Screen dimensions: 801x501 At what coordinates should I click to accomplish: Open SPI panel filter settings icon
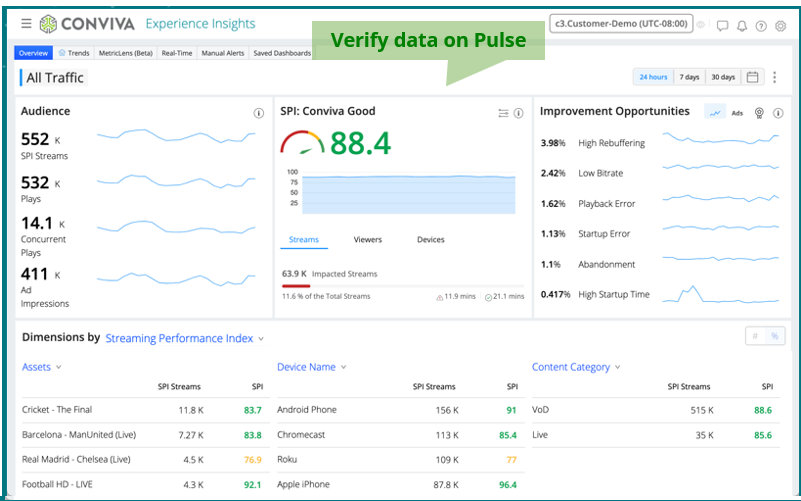point(503,113)
